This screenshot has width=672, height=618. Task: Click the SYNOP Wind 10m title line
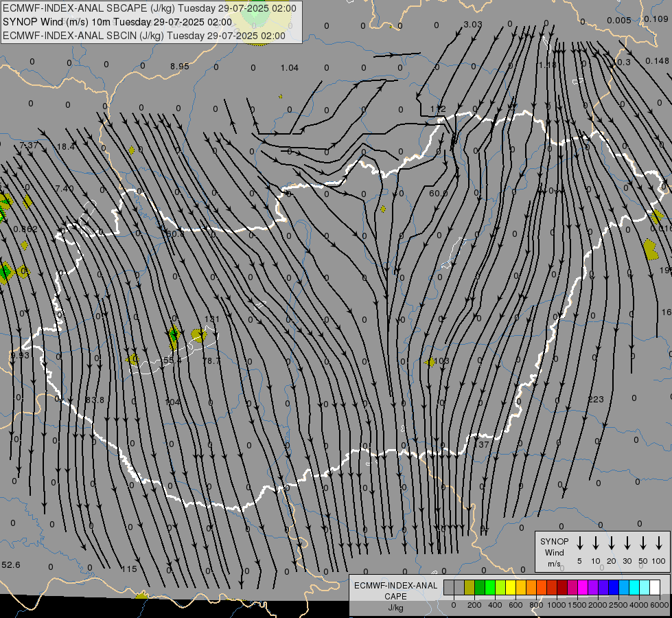tap(117, 22)
